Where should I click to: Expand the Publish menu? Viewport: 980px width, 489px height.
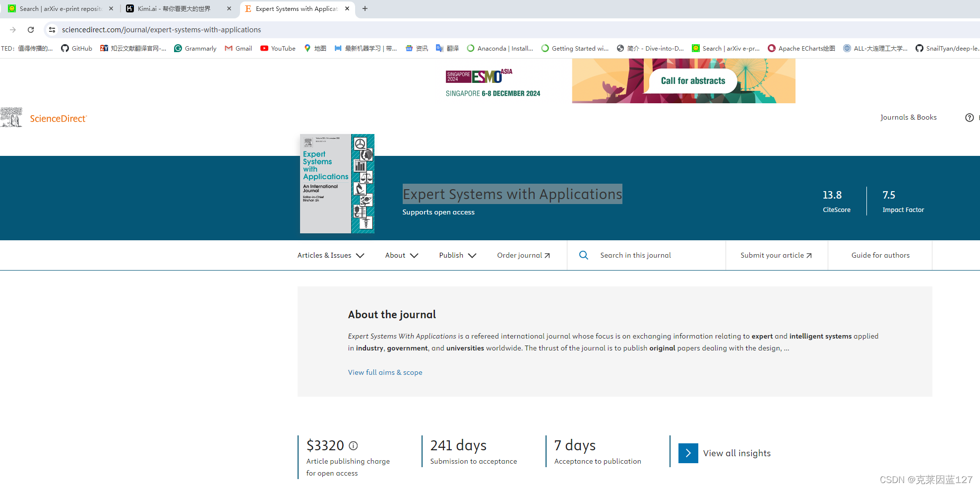pos(458,255)
